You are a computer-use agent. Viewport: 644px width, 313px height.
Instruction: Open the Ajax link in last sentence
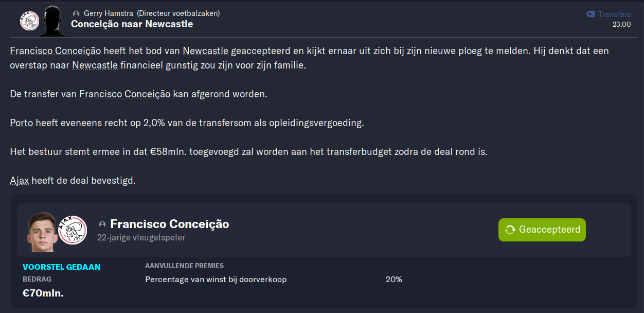click(20, 181)
